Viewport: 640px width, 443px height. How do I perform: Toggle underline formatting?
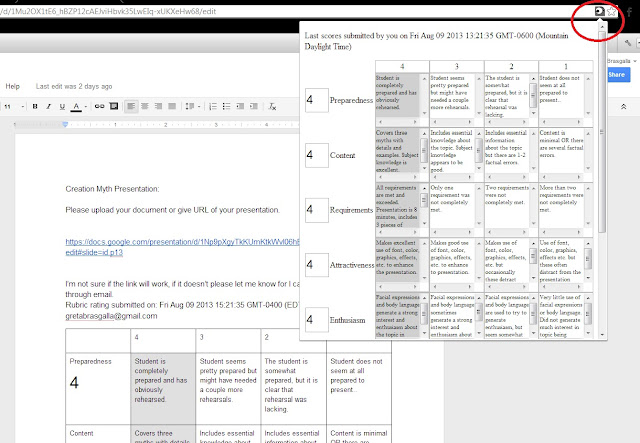[62, 106]
